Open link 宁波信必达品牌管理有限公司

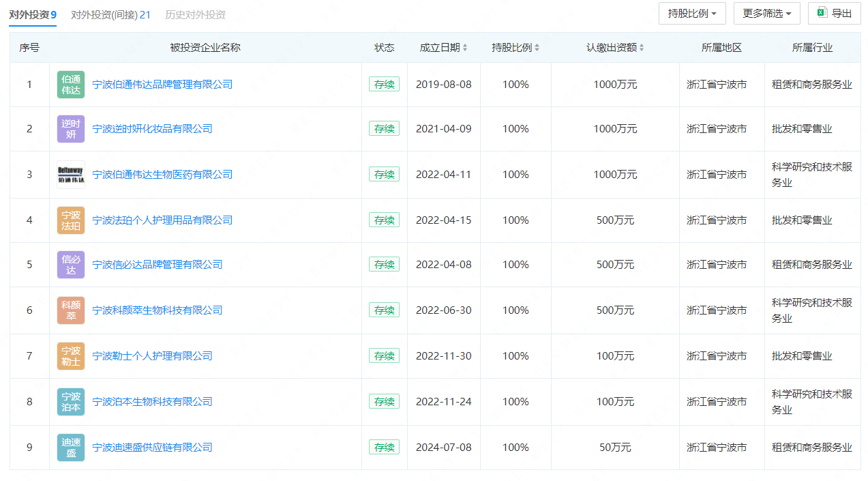coord(158,265)
